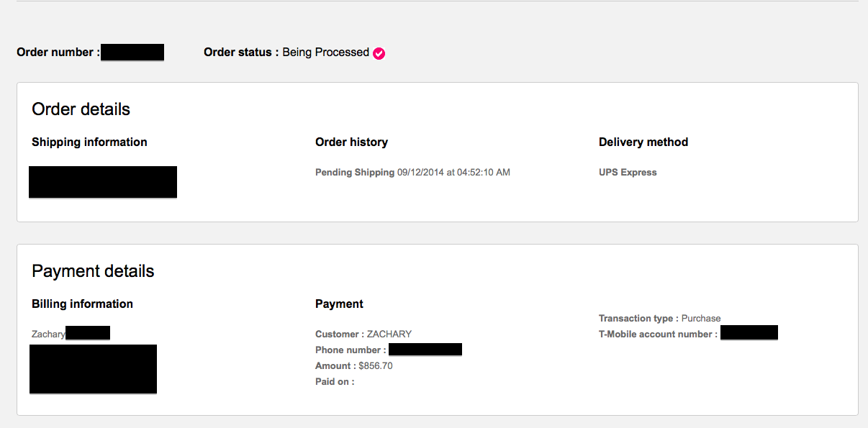Click the Payment section heading
The image size is (868, 428).
[x=339, y=304]
